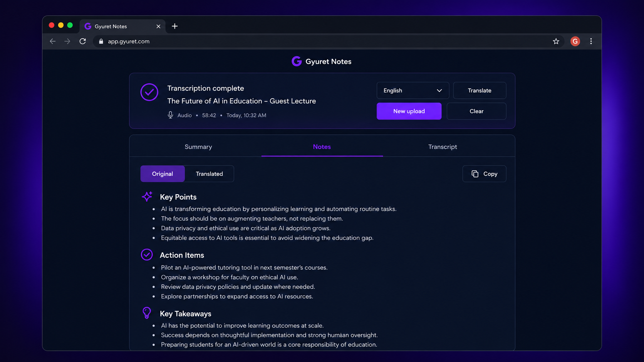The width and height of the screenshot is (644, 362).
Task: Click the 'Gyuret Notes' app title text
Action: tap(329, 62)
